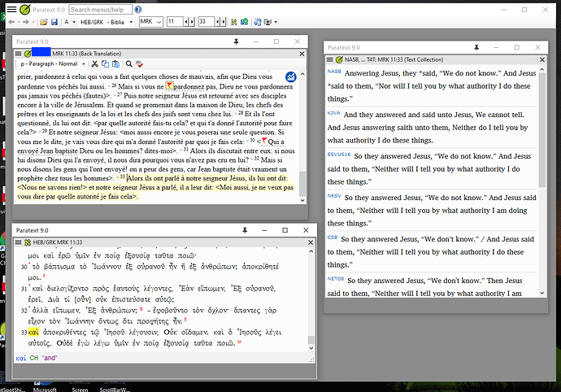
Task: Go to previous verse with stepper
Action: tap(218, 22)
